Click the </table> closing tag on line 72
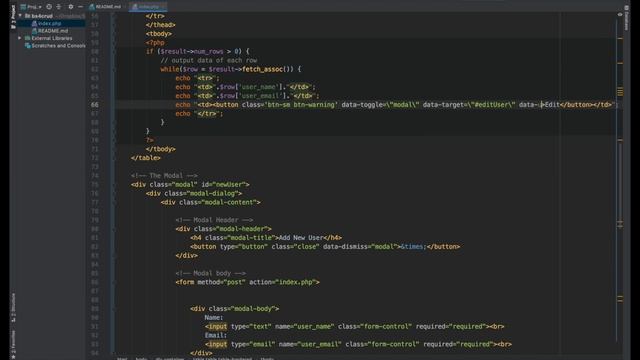Image resolution: width=640 pixels, height=360 pixels. coord(146,158)
